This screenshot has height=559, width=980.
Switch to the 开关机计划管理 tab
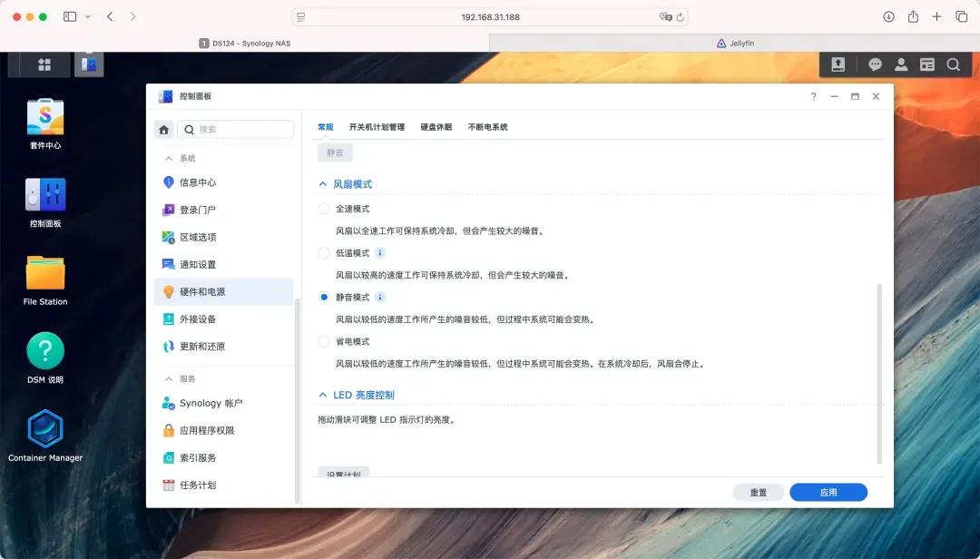click(377, 127)
